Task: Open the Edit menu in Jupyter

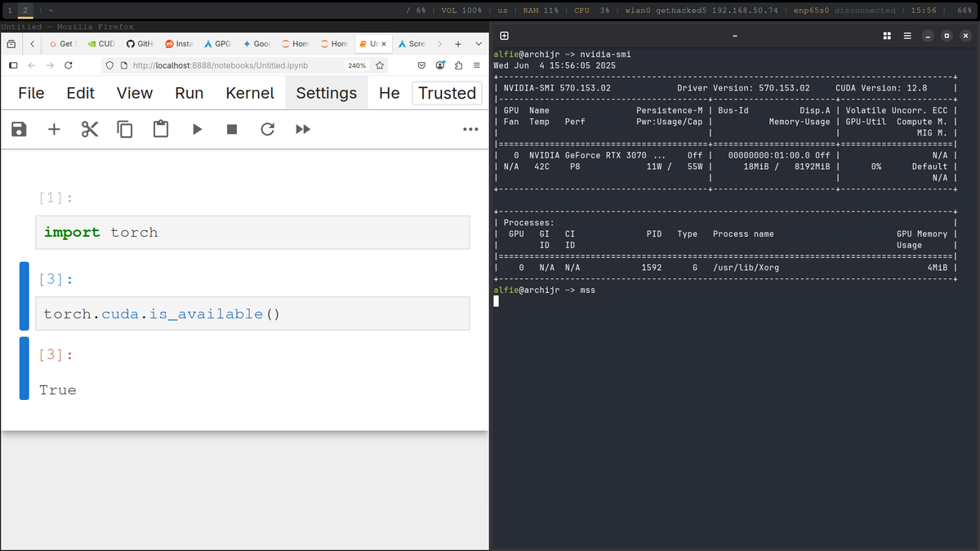Action: pos(80,93)
